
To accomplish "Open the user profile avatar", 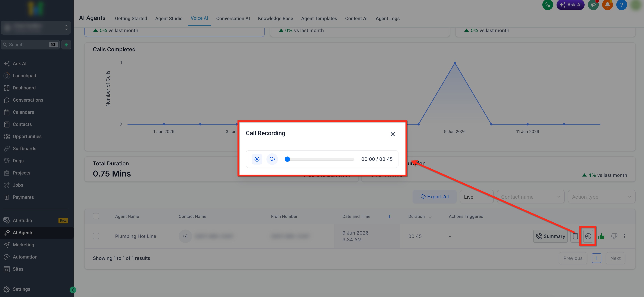I will click(636, 5).
